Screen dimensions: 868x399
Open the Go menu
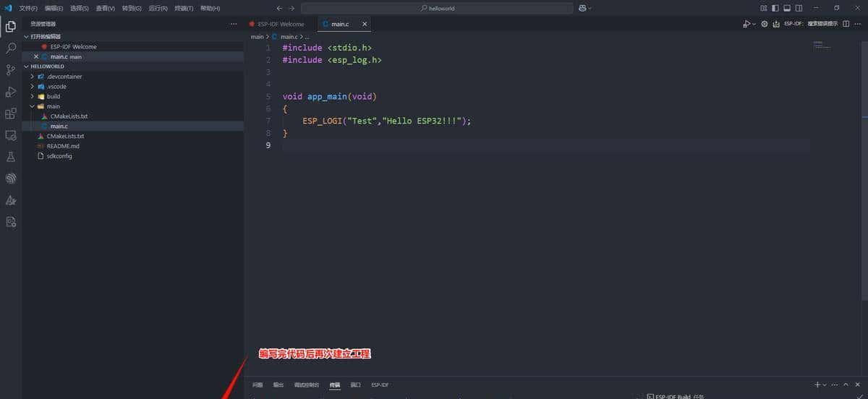[132, 8]
